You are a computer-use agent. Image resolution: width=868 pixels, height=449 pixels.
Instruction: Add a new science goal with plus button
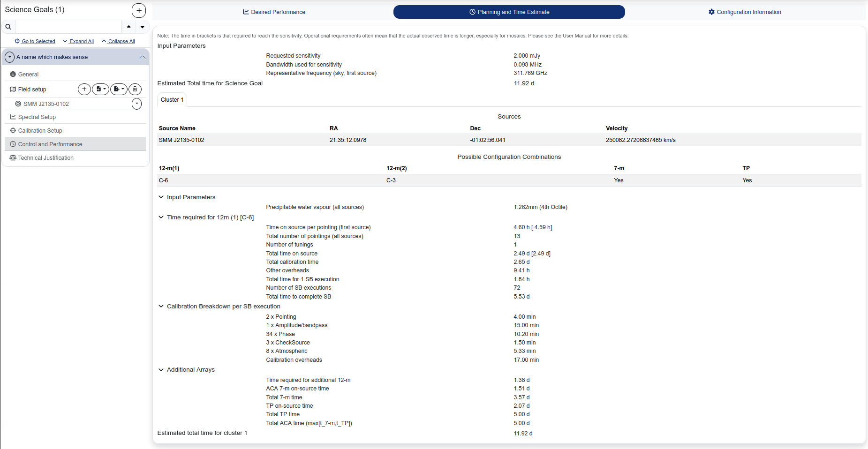pos(139,10)
